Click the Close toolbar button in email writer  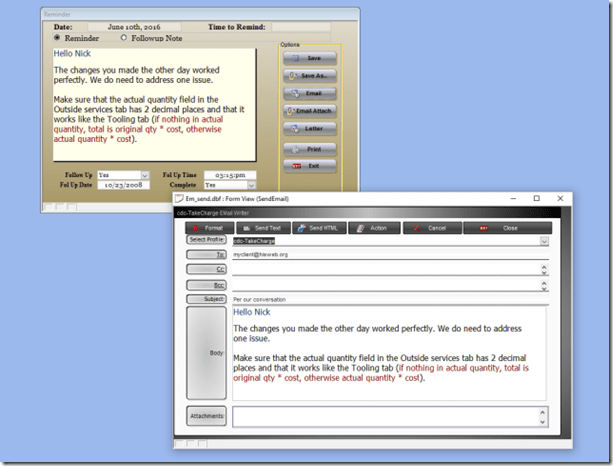(x=507, y=228)
